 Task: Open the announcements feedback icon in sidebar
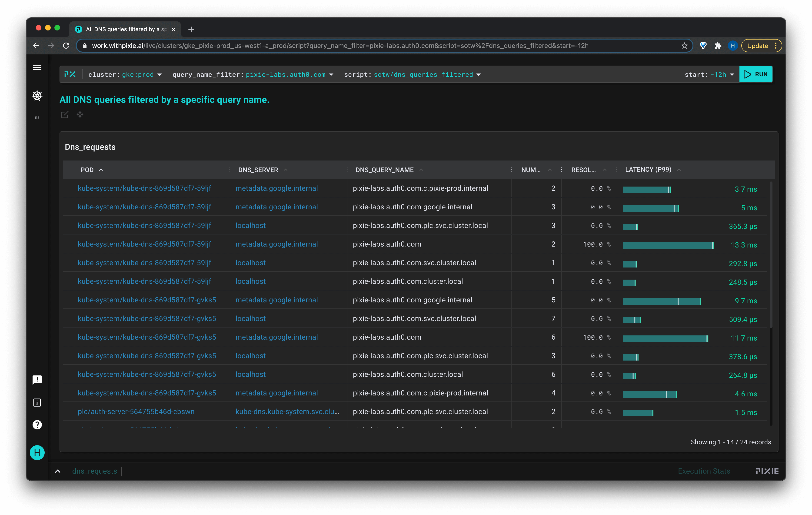pos(37,380)
